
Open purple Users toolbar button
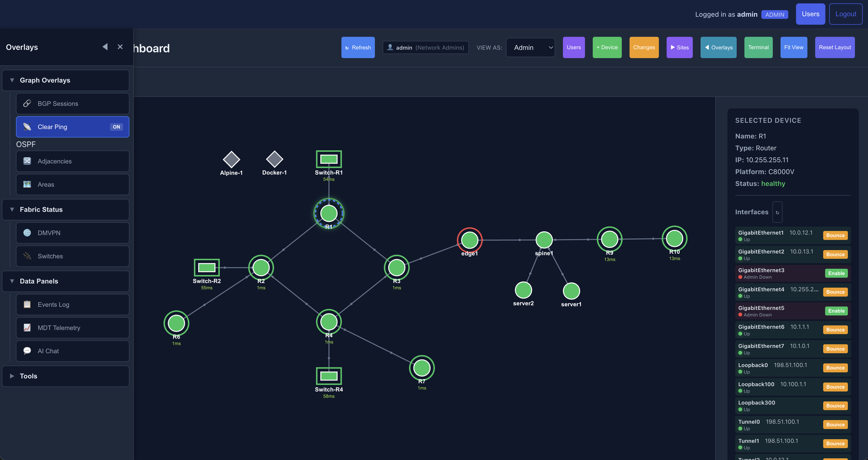coord(574,47)
